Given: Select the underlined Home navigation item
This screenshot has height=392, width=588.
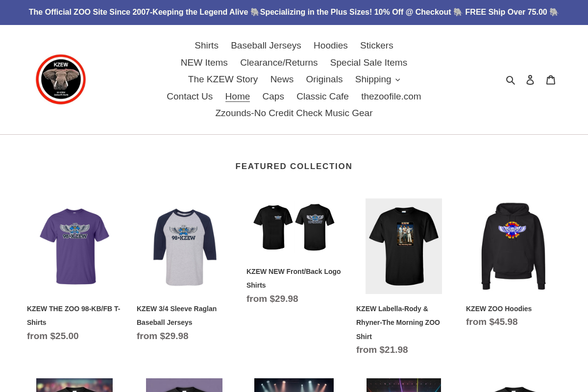Looking at the screenshot, I should tap(237, 97).
